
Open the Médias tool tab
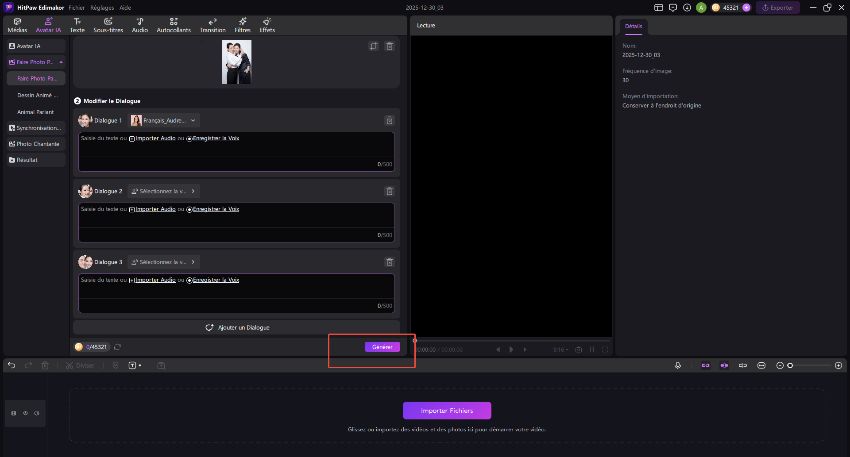(x=17, y=25)
